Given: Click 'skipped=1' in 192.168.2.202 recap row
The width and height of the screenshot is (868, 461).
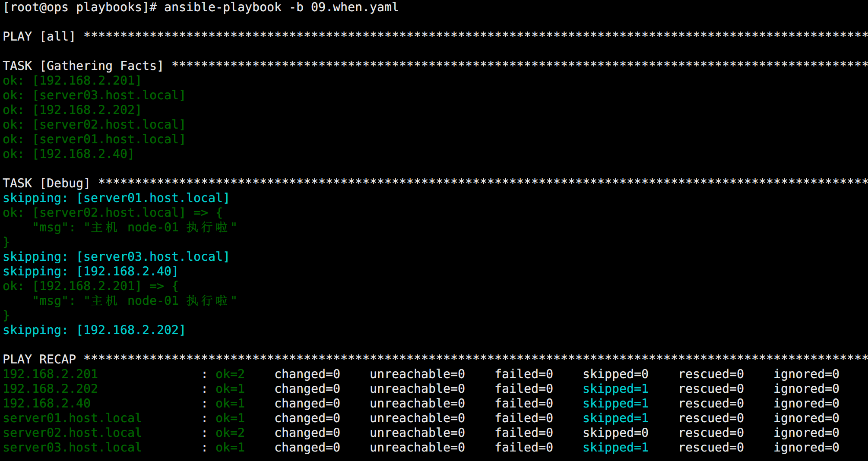Looking at the screenshot, I should (615, 388).
